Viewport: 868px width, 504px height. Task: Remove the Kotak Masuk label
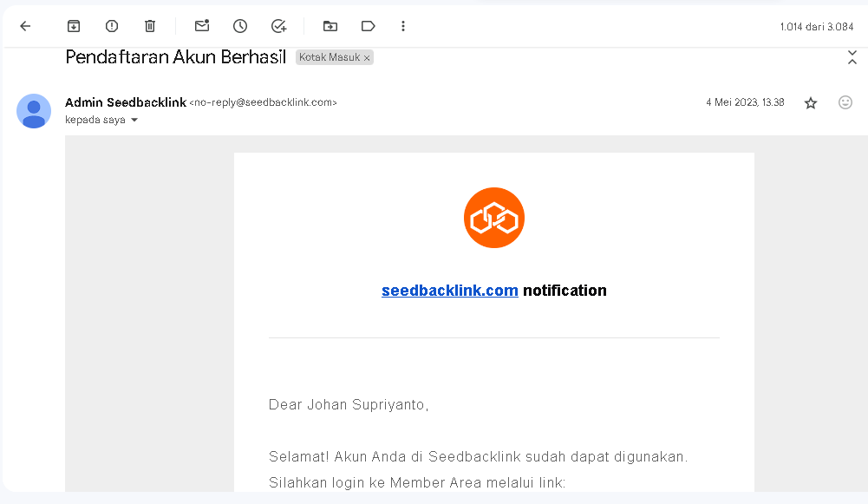[367, 57]
